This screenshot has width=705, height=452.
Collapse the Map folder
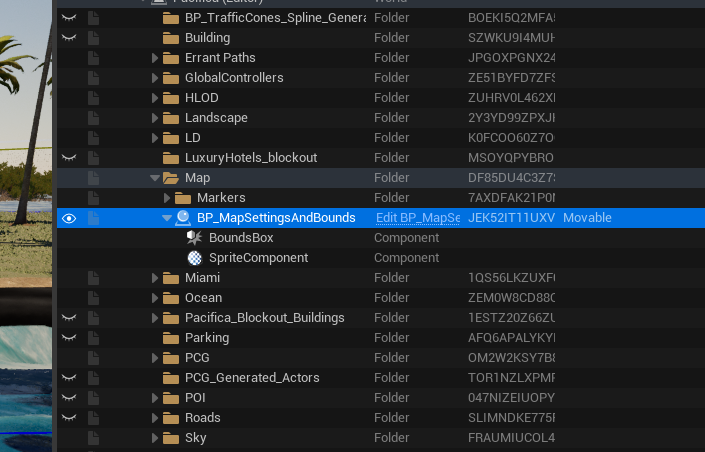coord(155,178)
